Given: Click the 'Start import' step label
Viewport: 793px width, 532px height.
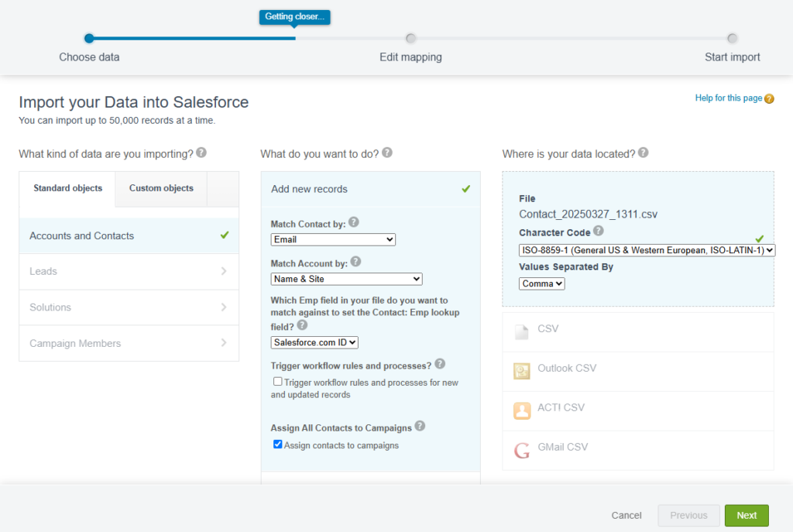Looking at the screenshot, I should pyautogui.click(x=733, y=57).
